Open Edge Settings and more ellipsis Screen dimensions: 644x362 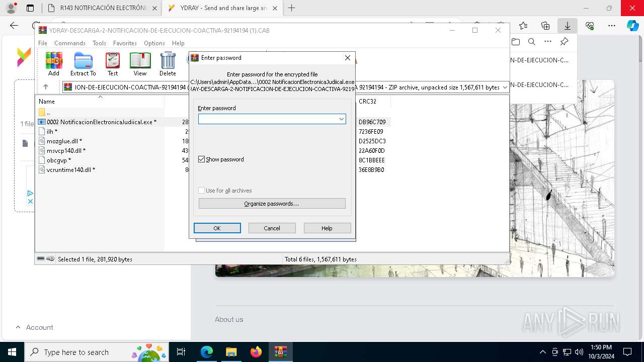pyautogui.click(x=612, y=26)
